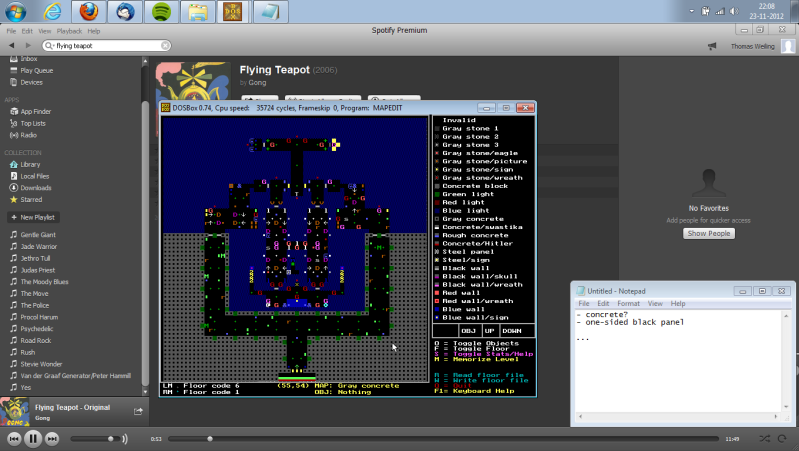This screenshot has width=799, height=451.
Task: Click the now playing album art thumbnail
Action: (15, 412)
